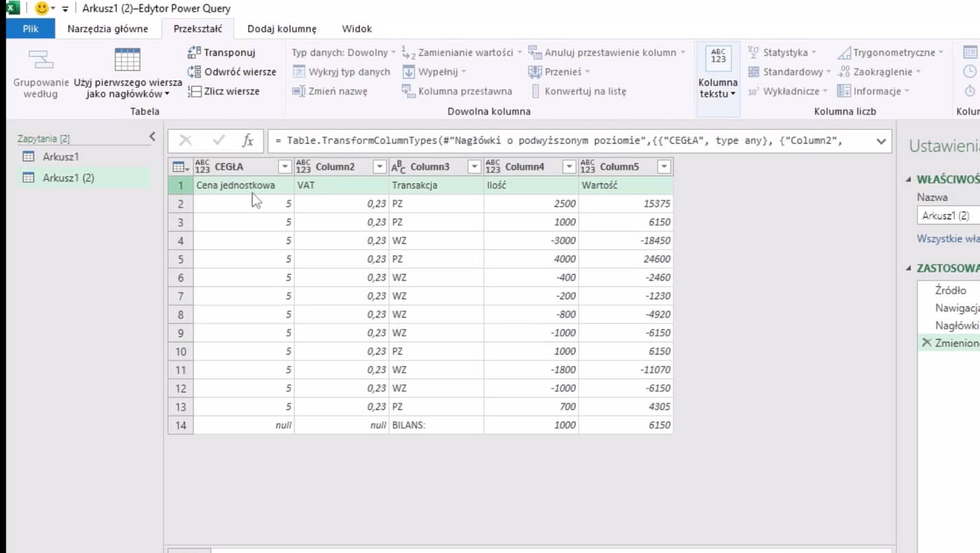Click Kolumna przestawna (Pivot column) icon
The image size is (980, 553).
pyautogui.click(x=408, y=91)
